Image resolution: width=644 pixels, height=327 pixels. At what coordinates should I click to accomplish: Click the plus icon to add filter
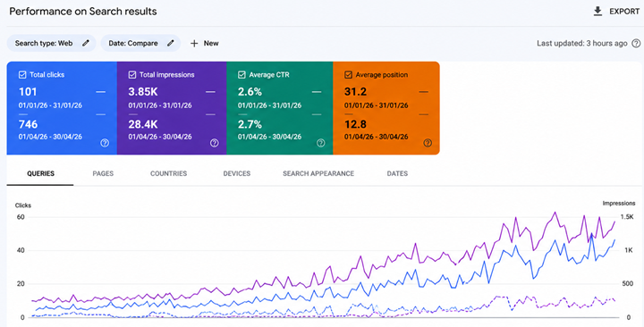click(x=194, y=43)
